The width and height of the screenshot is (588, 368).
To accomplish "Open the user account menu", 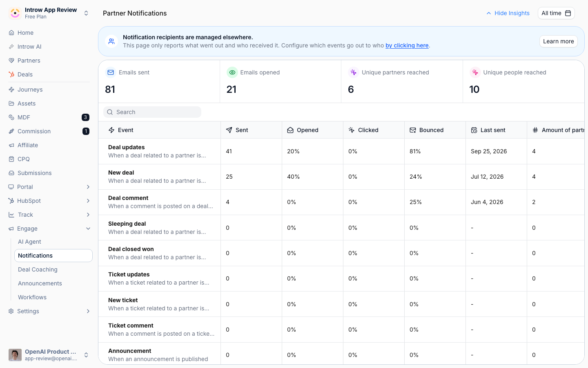I will (49, 355).
